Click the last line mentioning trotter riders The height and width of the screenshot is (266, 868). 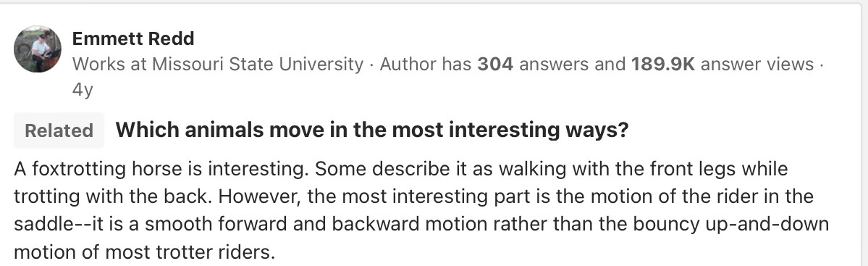pyautogui.click(x=145, y=253)
